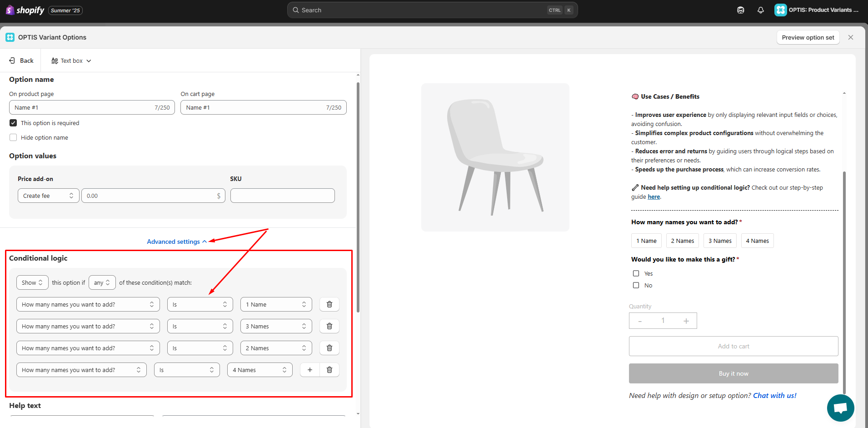This screenshot has height=428, width=868.
Task: Open the '4 Names' value dropdown
Action: pos(260,370)
